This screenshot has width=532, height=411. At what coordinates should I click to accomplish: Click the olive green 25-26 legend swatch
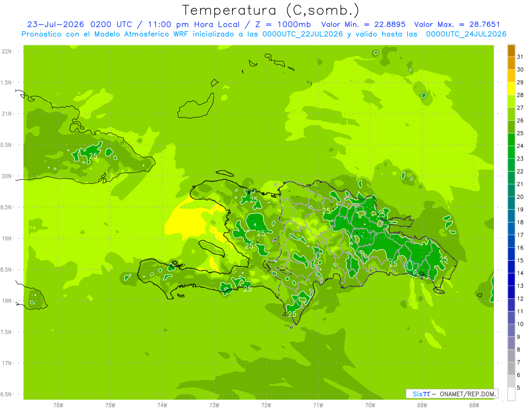pyautogui.click(x=511, y=127)
